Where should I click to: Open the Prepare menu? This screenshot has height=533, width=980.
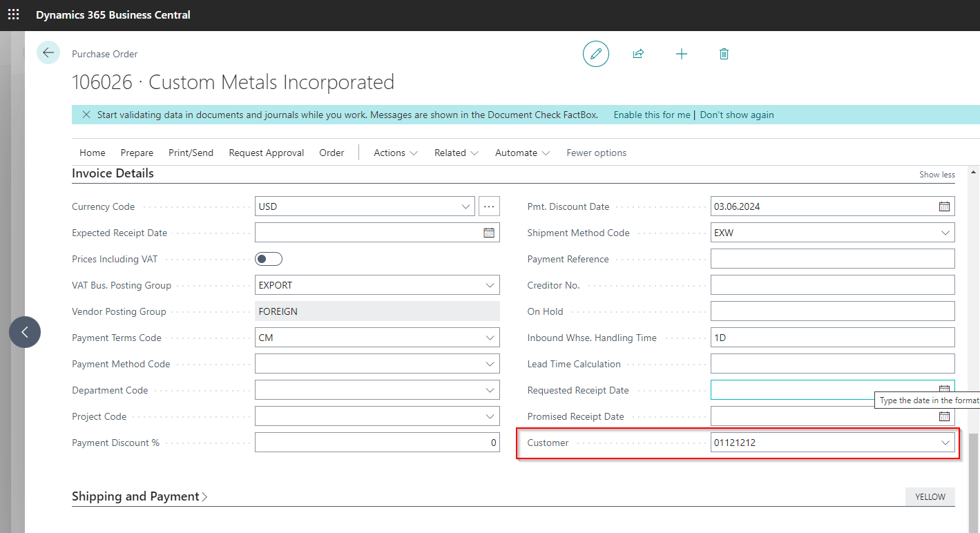[137, 153]
